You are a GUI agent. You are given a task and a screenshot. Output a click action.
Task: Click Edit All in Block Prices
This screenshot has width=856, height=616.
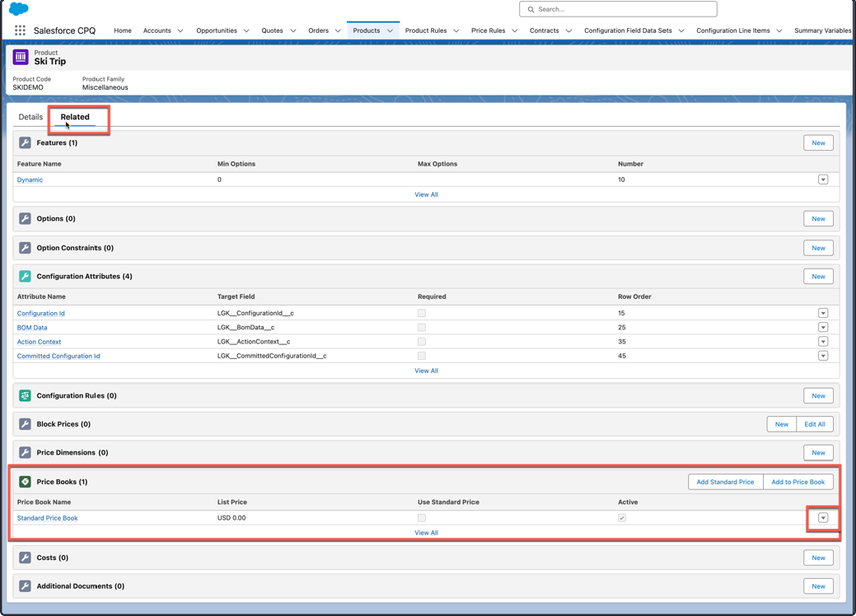(x=815, y=424)
